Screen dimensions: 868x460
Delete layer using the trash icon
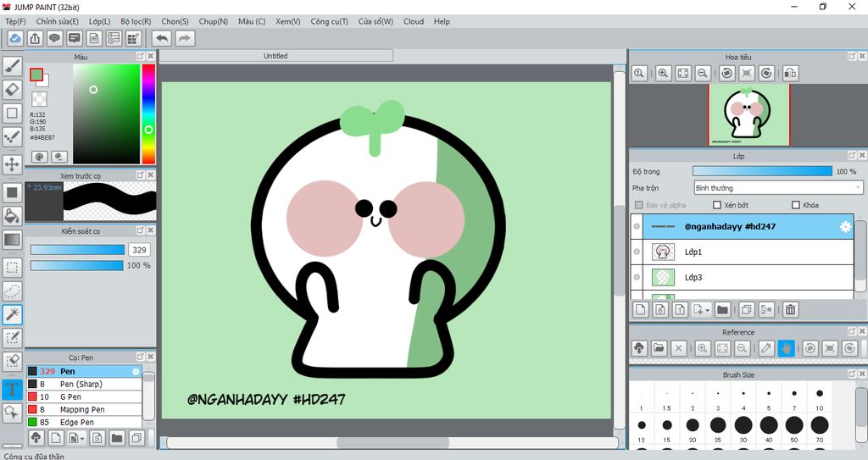point(790,310)
